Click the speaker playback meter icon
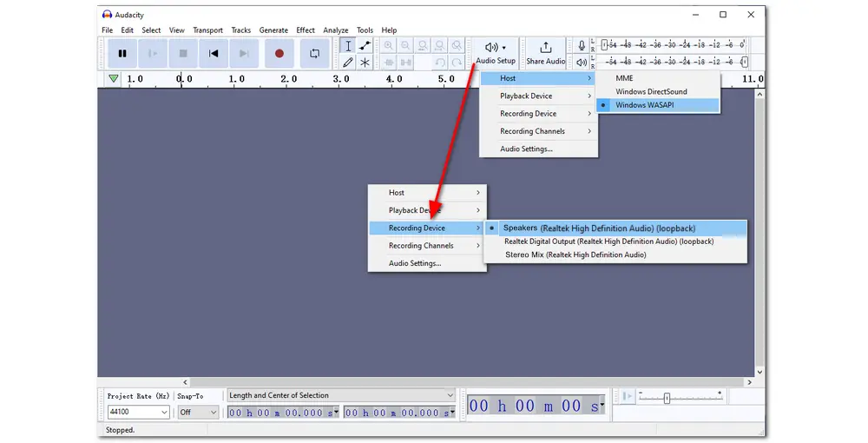The height and width of the screenshot is (443, 868). (582, 63)
